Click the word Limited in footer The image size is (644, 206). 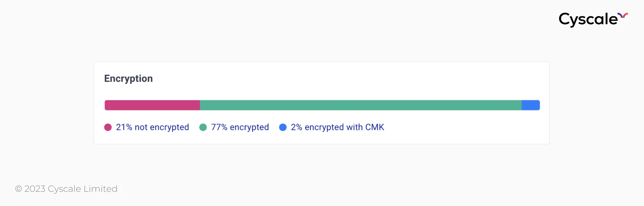pos(100,189)
